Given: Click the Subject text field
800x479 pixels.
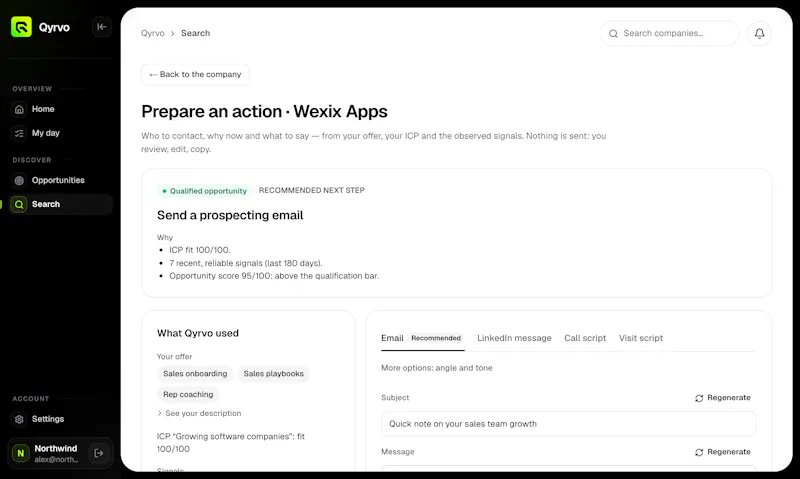Looking at the screenshot, I should point(568,424).
